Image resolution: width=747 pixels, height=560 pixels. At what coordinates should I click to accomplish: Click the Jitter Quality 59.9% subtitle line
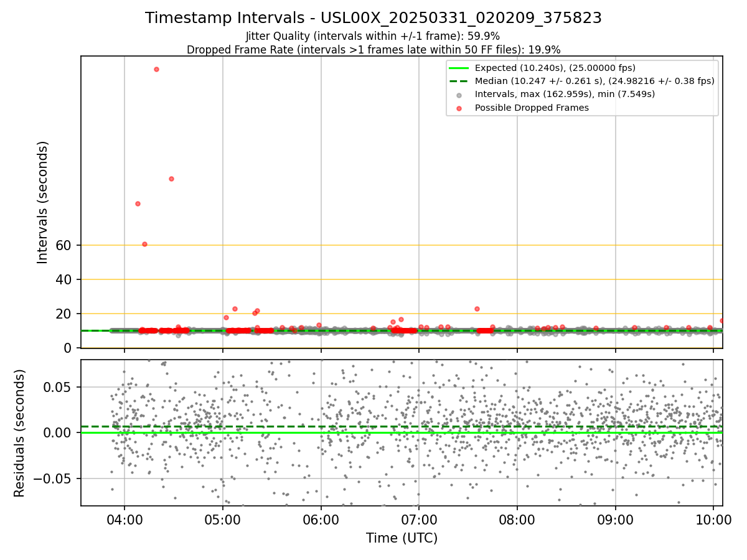[x=373, y=37]
